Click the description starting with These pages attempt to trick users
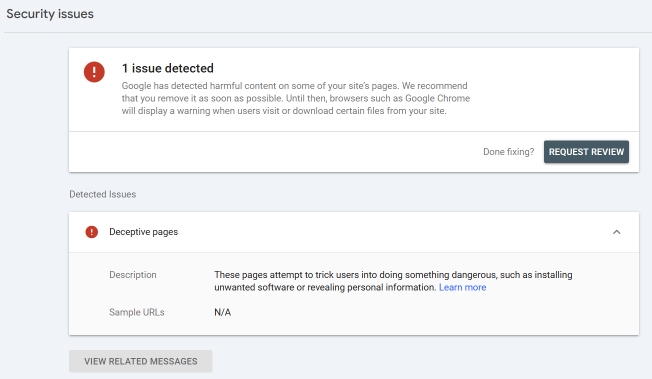Screen dimensions: 652x379 click(x=393, y=281)
